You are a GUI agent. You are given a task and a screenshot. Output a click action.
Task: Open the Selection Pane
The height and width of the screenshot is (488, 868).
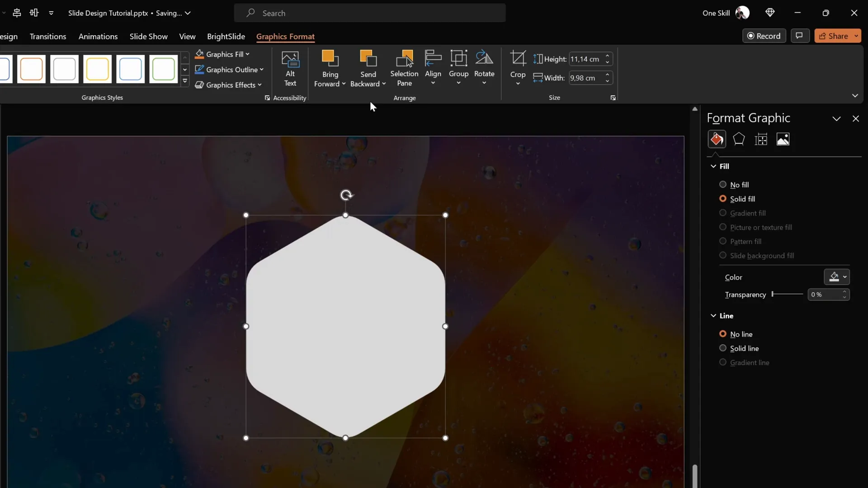(x=404, y=69)
